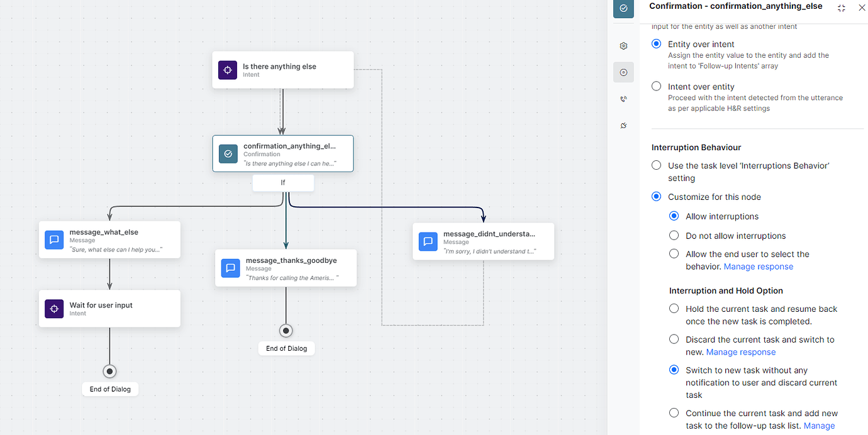Click the intent icon on 'Wait for user input' node

(54, 309)
